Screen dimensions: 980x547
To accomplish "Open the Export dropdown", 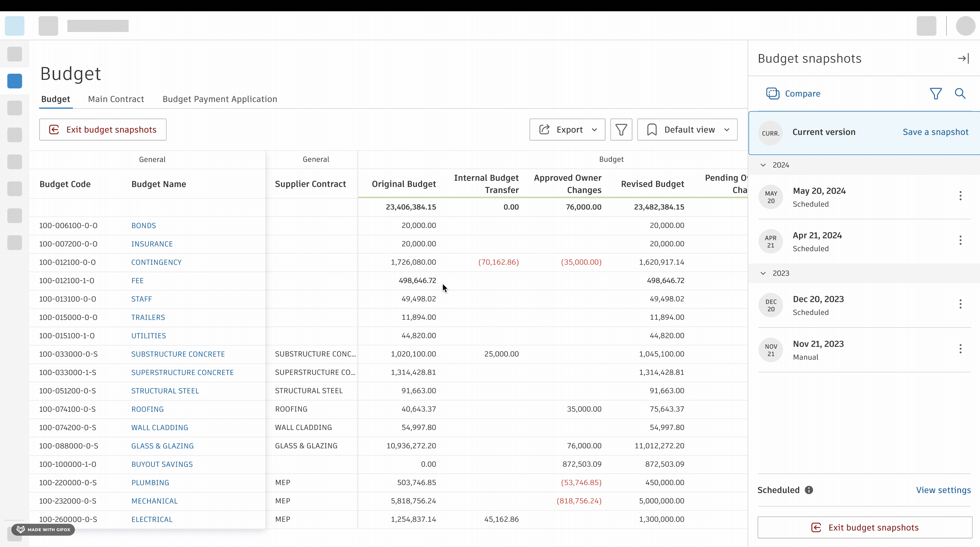I will pyautogui.click(x=567, y=130).
